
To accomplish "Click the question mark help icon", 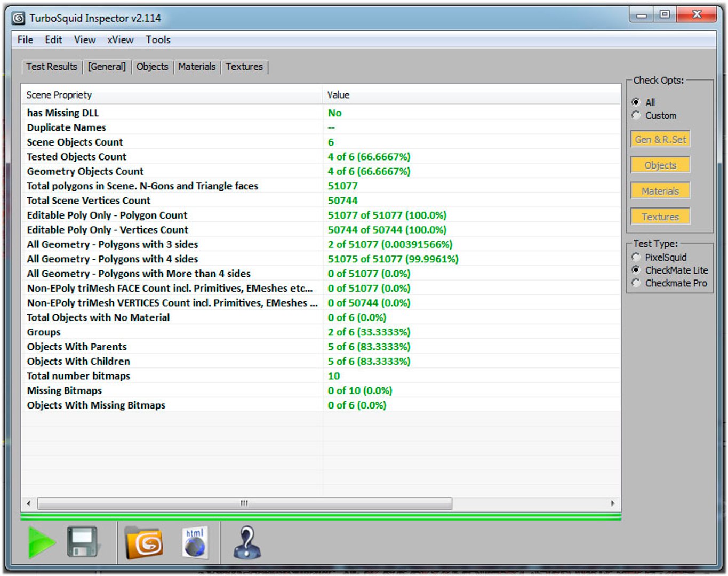I will pos(247,543).
